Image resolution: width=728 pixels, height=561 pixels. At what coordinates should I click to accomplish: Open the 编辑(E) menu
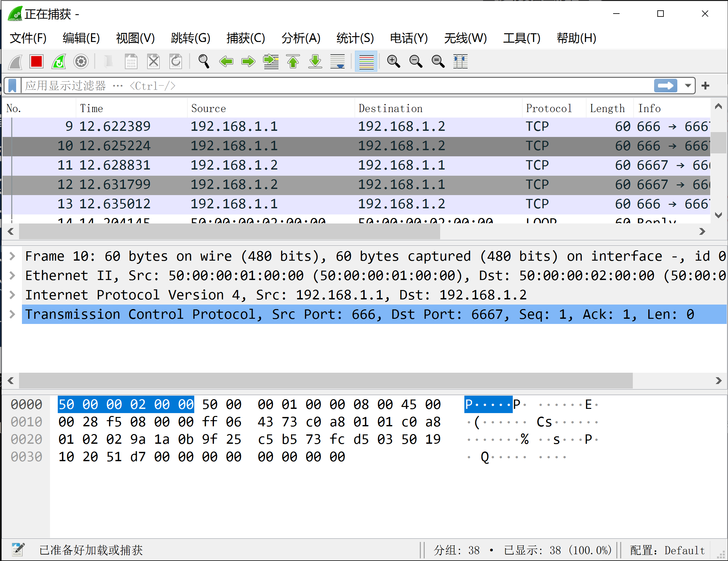pyautogui.click(x=81, y=38)
